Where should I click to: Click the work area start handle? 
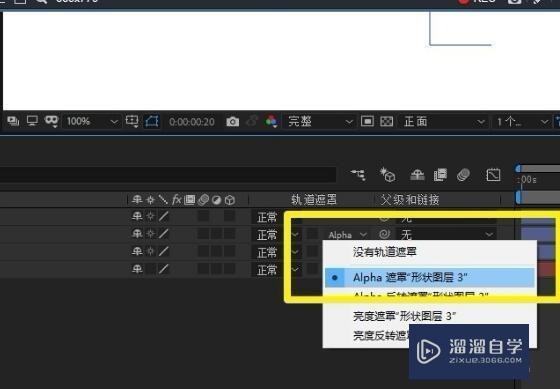click(519, 197)
